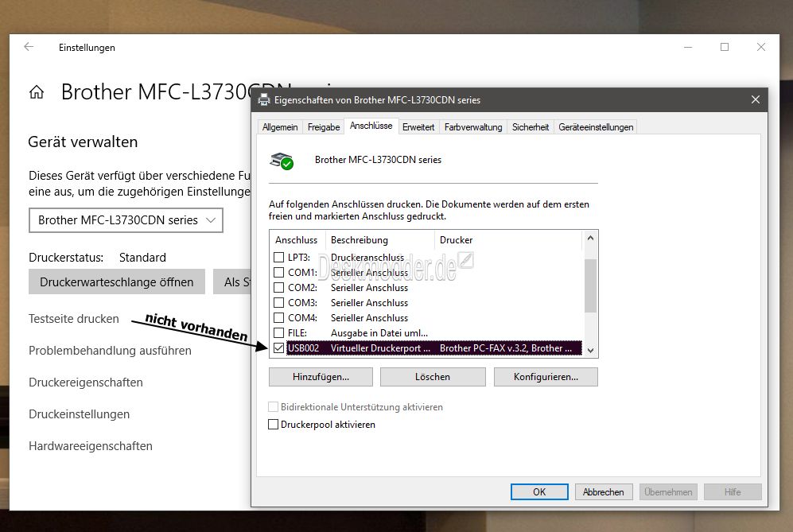Click Druckerwarteschlange öffnen button
The image size is (793, 532).
[x=117, y=282]
